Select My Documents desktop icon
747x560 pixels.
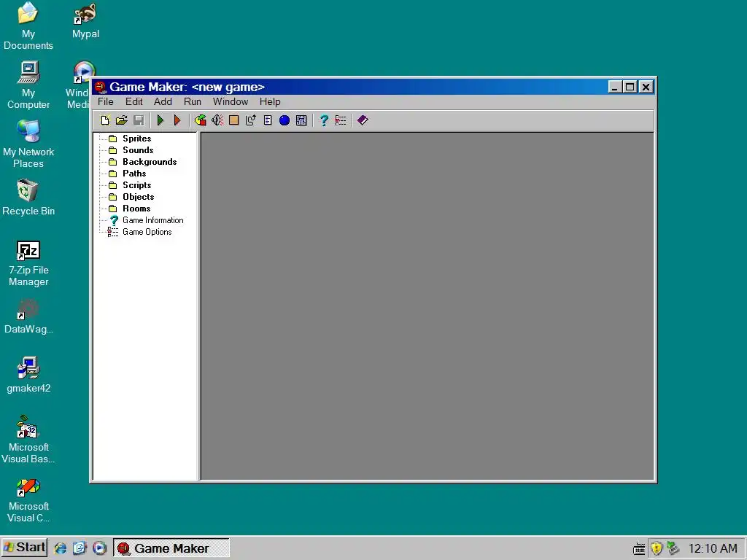[28, 27]
